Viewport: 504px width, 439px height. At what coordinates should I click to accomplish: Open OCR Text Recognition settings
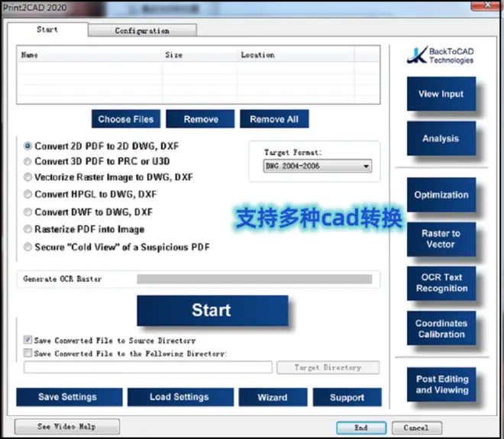[x=441, y=283]
